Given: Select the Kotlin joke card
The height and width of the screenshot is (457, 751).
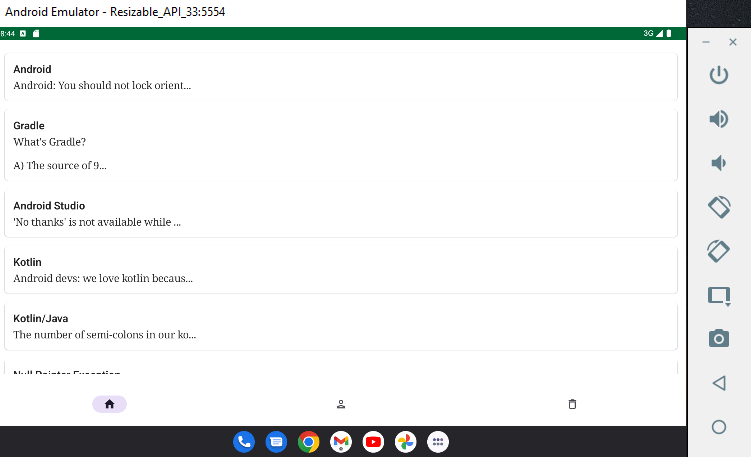Looking at the screenshot, I should 340,270.
